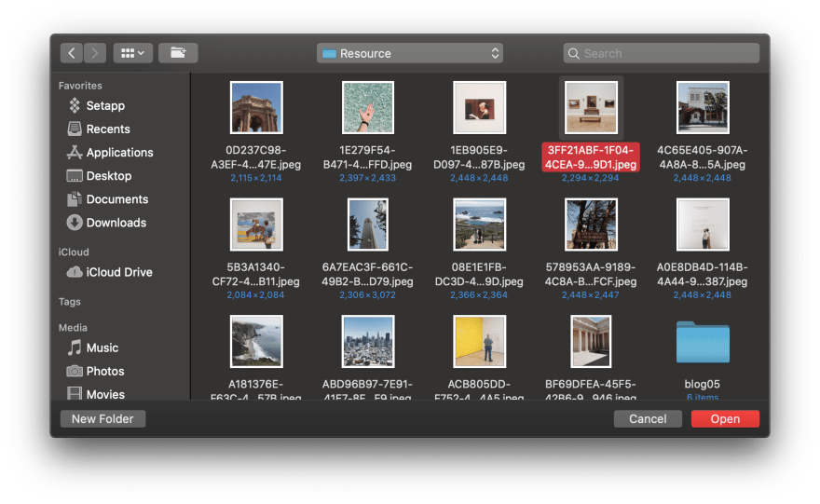Click the file name 578953AA-9189-4C8A-B...FCF.jpeg
This screenshot has width=820, height=504.
click(x=591, y=275)
